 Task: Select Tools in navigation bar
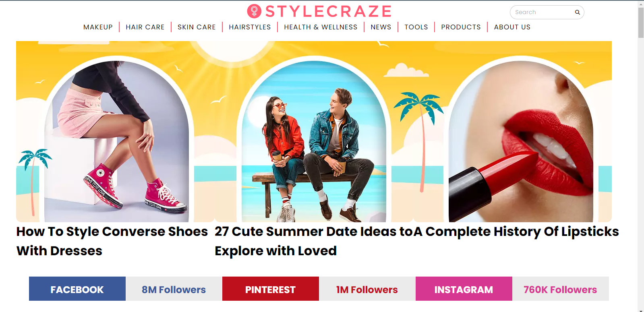tap(416, 27)
